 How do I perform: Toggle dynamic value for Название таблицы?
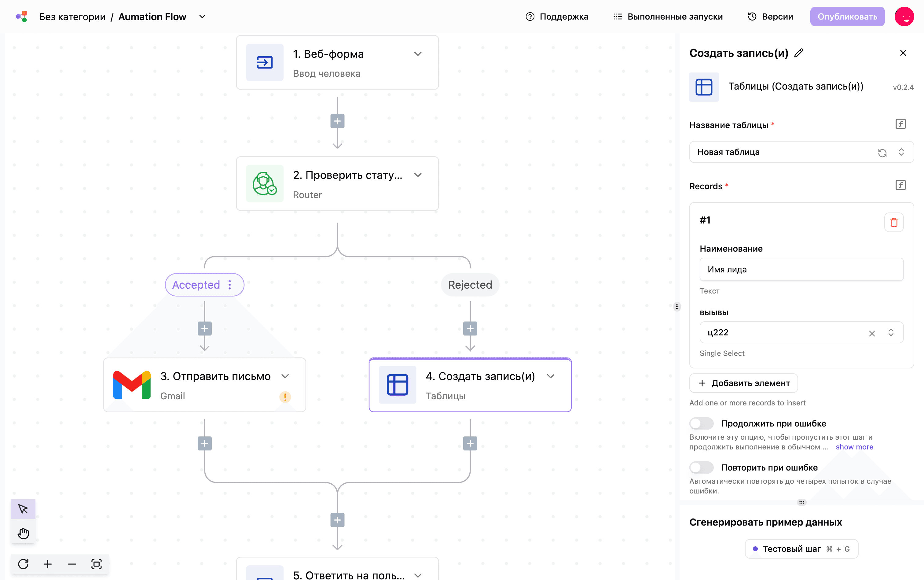click(x=900, y=124)
